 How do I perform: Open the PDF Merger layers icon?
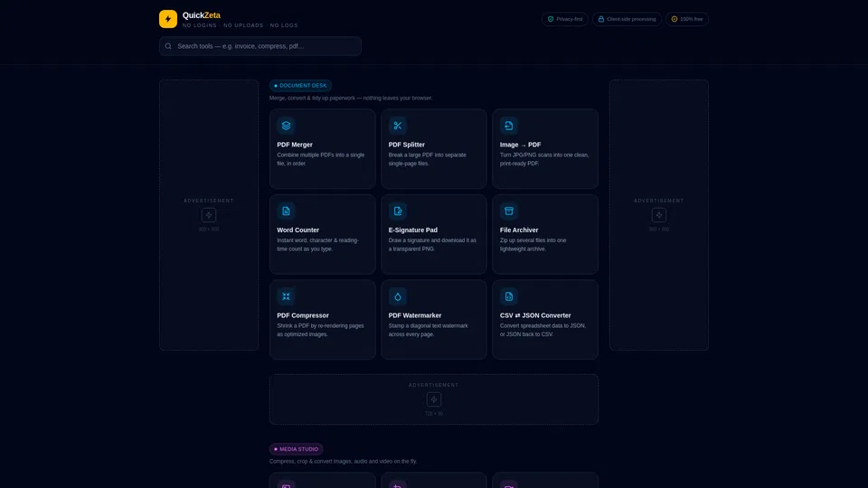click(287, 126)
